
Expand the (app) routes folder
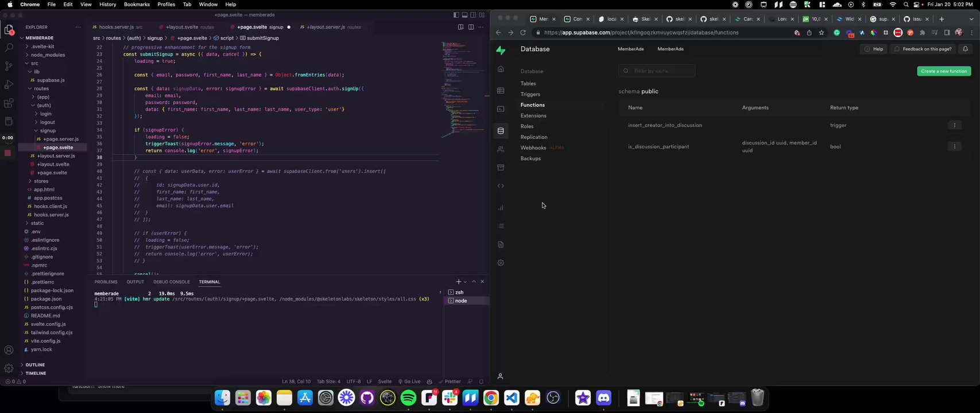[43, 97]
